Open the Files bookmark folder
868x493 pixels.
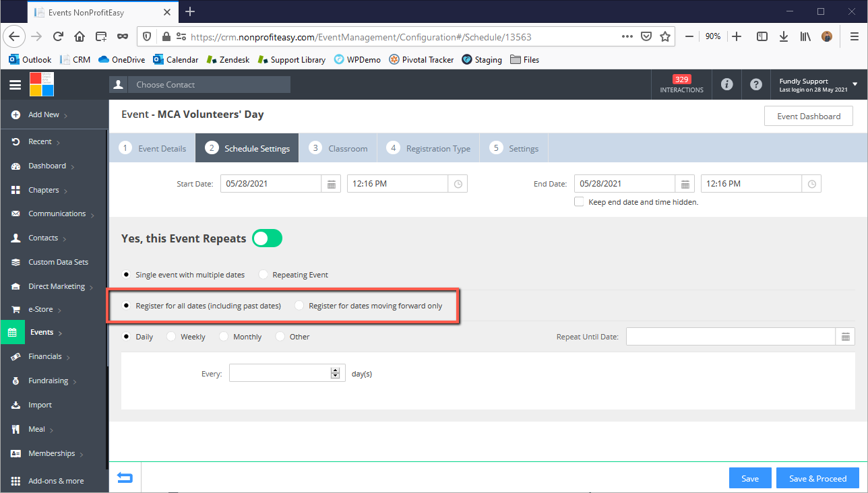click(x=525, y=60)
